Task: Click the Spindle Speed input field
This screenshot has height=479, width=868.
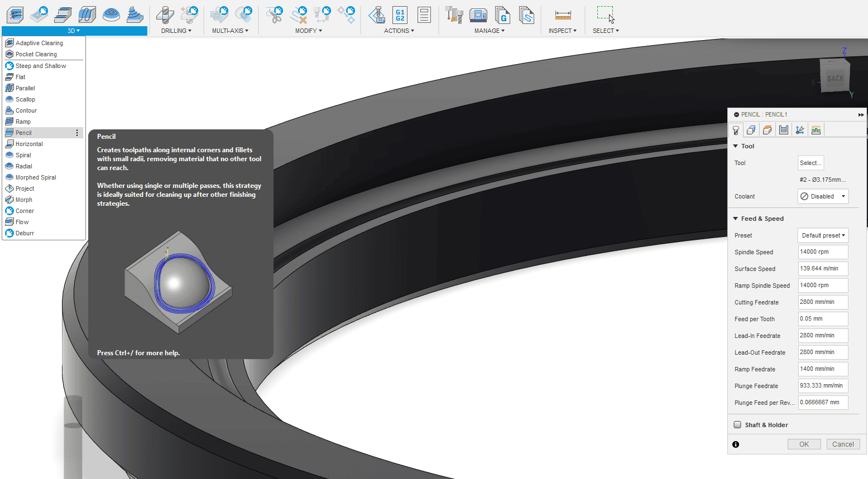Action: pyautogui.click(x=823, y=252)
